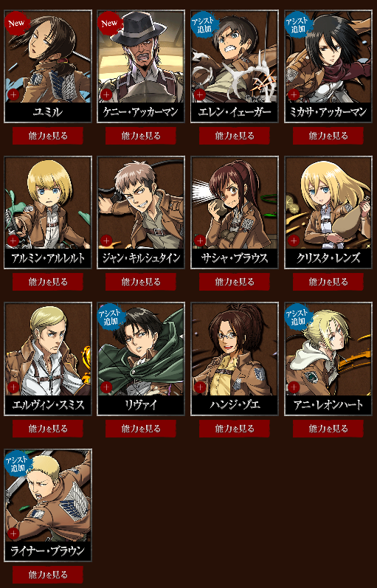Click 能力を見る under サシャ・ブラウス

point(235,282)
